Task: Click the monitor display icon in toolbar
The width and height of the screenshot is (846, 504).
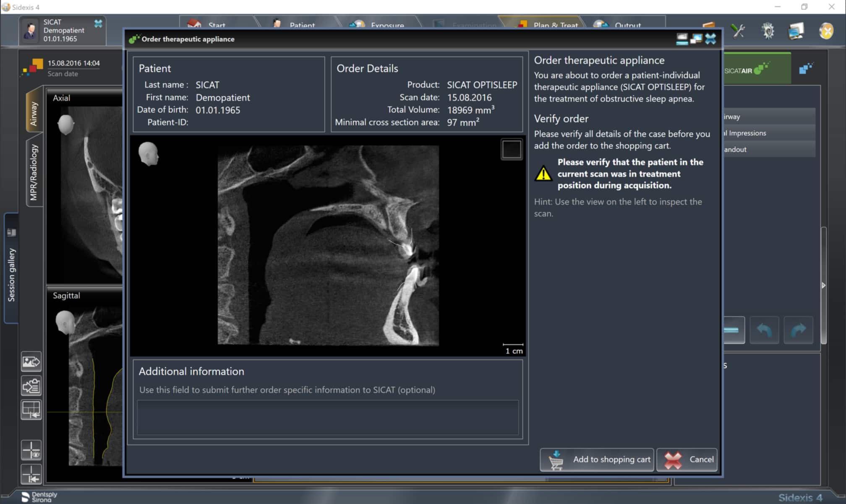Action: pyautogui.click(x=796, y=31)
